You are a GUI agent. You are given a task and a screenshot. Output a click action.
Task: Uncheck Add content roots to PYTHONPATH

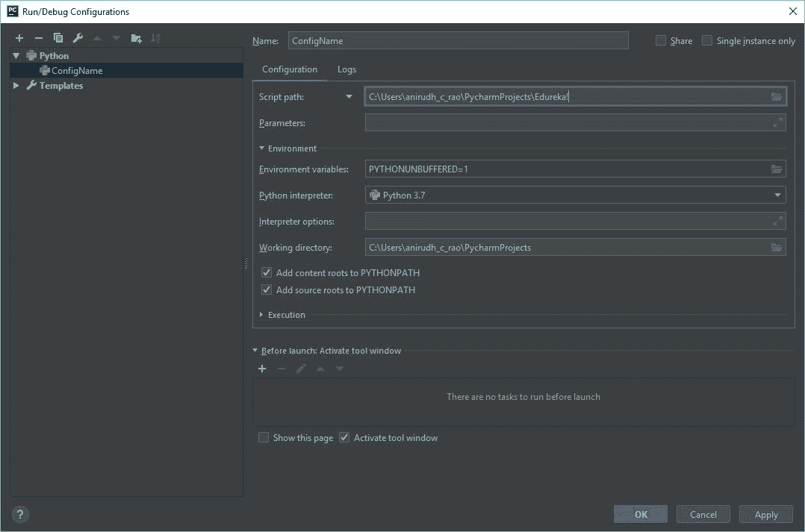(267, 272)
